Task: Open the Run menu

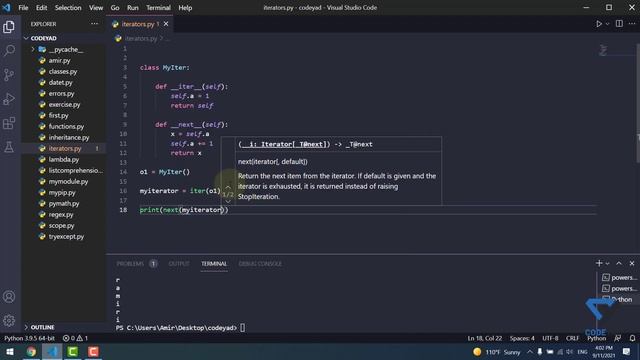Action: (x=133, y=8)
